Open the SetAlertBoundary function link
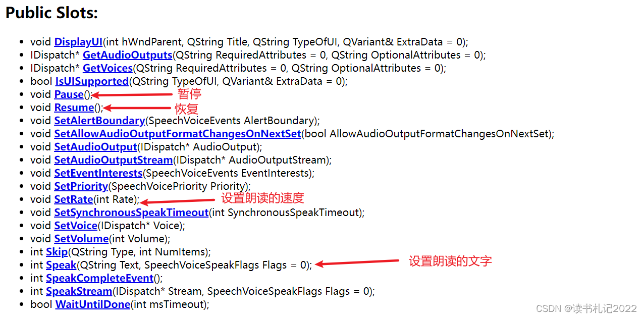The width and height of the screenshot is (644, 318). coord(99,120)
